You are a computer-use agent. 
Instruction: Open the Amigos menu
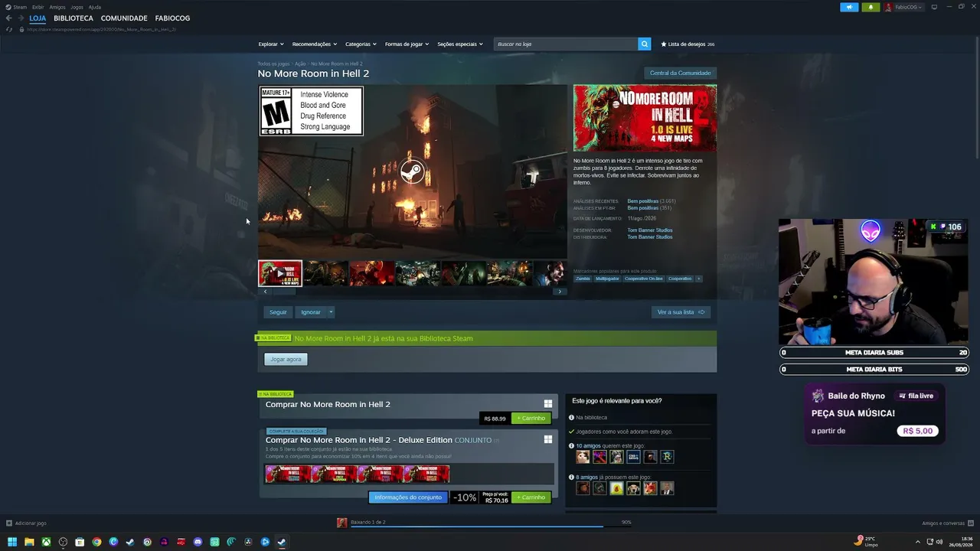tap(57, 7)
